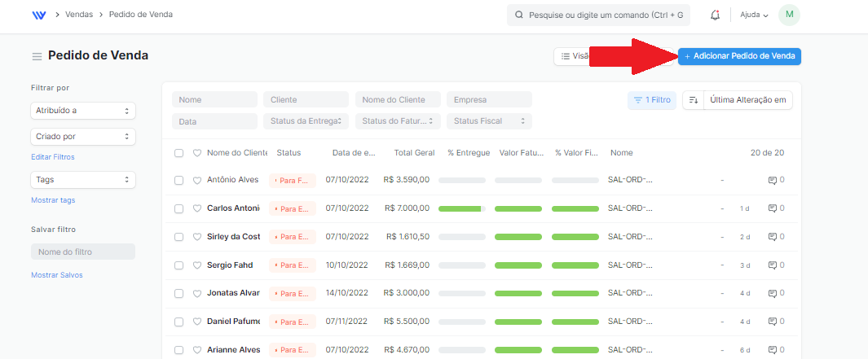The height and width of the screenshot is (359, 868).
Task: Open the Visão list view switcher
Action: coord(573,56)
